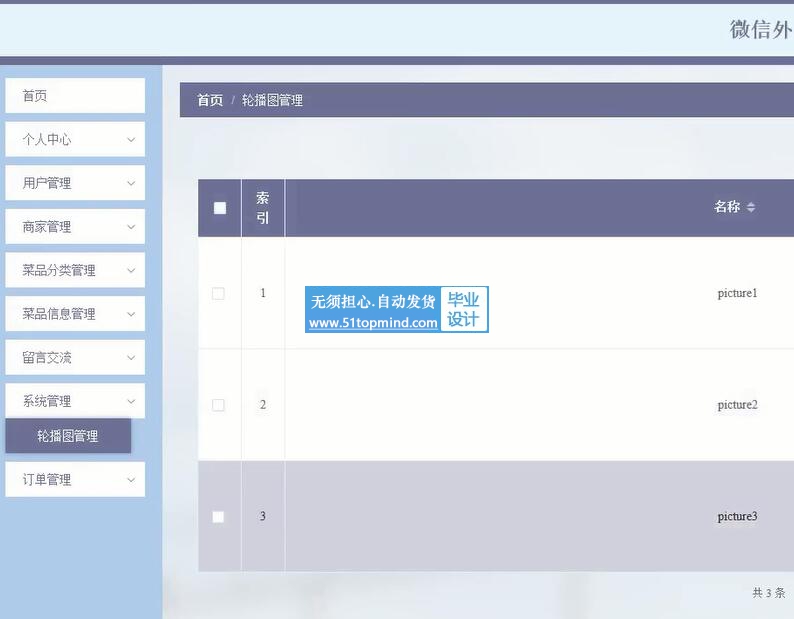Expand the 留言交流 chevron arrow
Image resolution: width=794 pixels, height=619 pixels.
[131, 358]
